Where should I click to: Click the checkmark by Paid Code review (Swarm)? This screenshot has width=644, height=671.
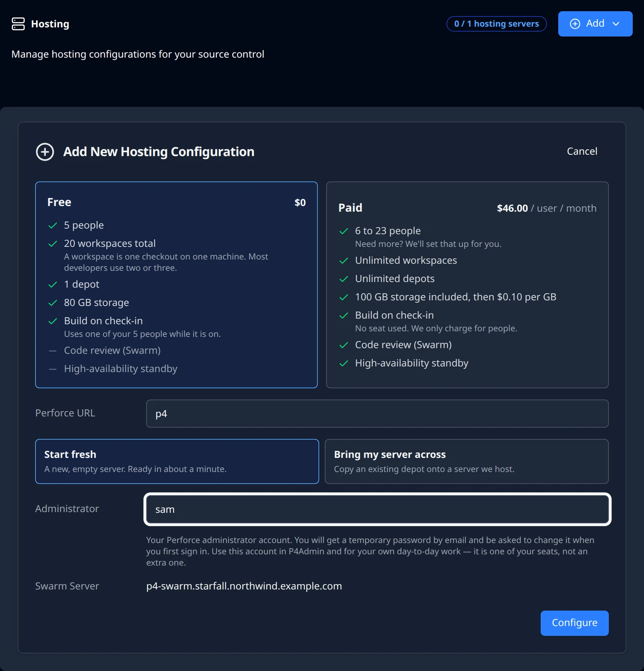click(344, 345)
